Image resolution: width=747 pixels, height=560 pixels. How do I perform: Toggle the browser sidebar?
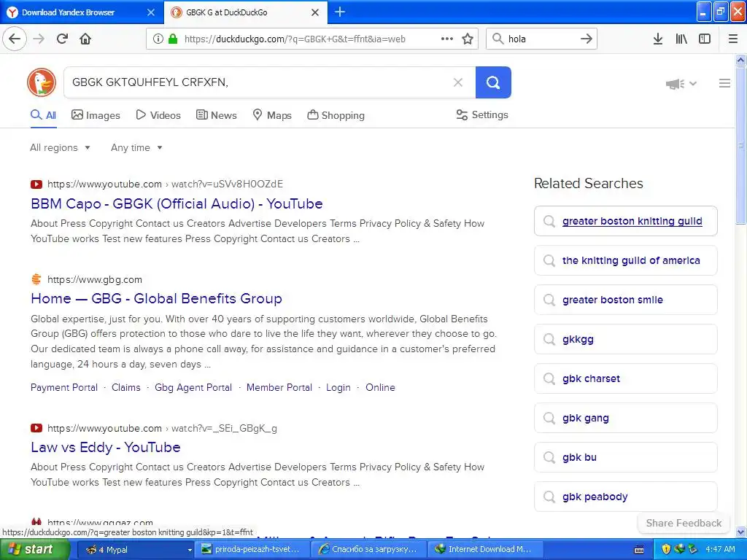click(x=705, y=39)
